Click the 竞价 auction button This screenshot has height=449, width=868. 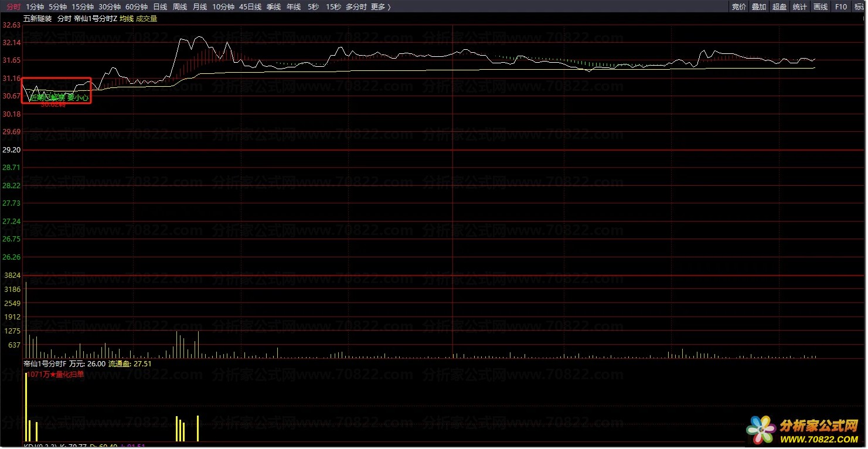point(739,7)
